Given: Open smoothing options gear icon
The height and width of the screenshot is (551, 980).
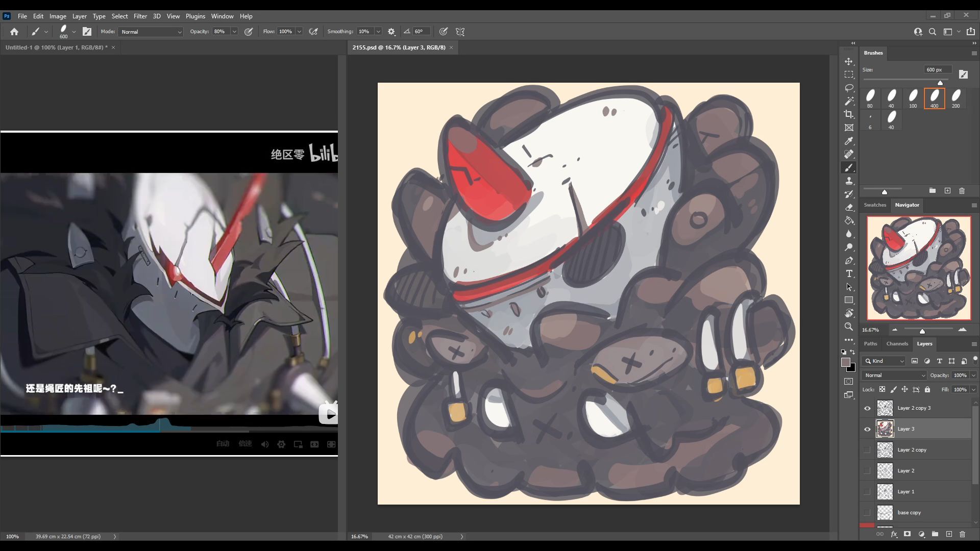Looking at the screenshot, I should pos(391,32).
